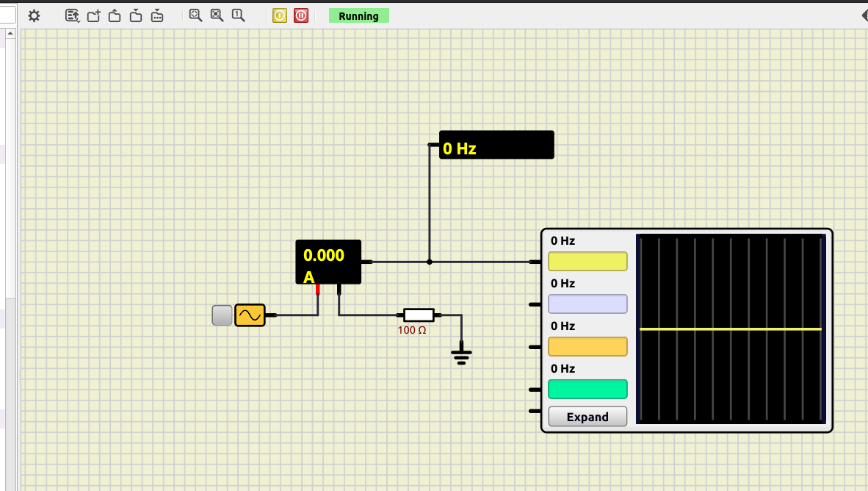Pause simulation with the red button
The width and height of the screenshot is (868, 491).
tap(301, 15)
